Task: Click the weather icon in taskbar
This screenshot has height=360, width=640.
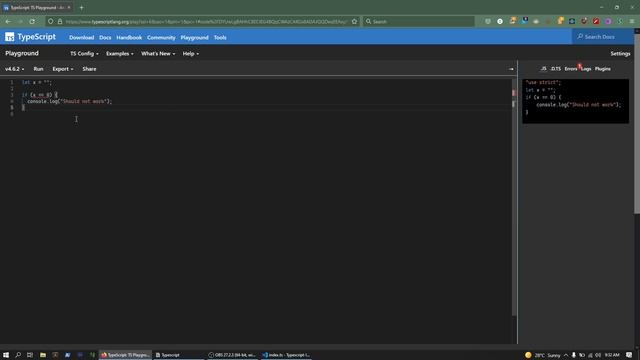Action: tap(528, 355)
